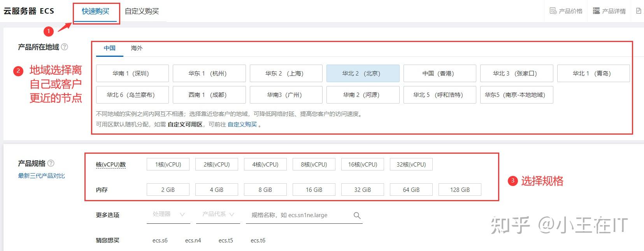644x251 pixels.
Task: Select 1核(vCPU) option
Action: (x=168, y=164)
